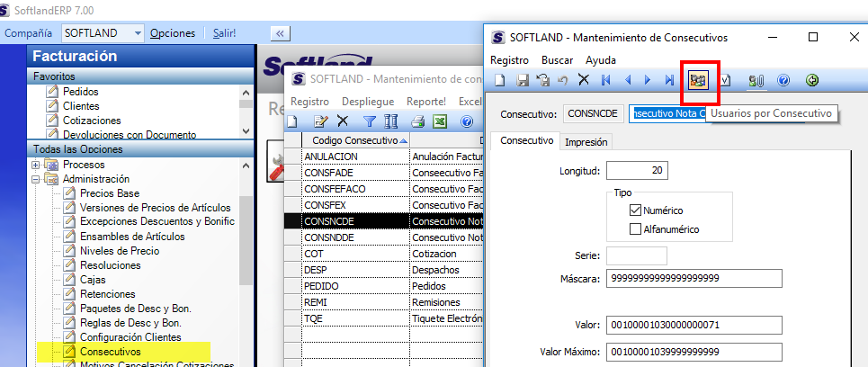This screenshot has height=367, width=868.
Task: Collapse the side panel with the double-chevron button
Action: click(280, 33)
